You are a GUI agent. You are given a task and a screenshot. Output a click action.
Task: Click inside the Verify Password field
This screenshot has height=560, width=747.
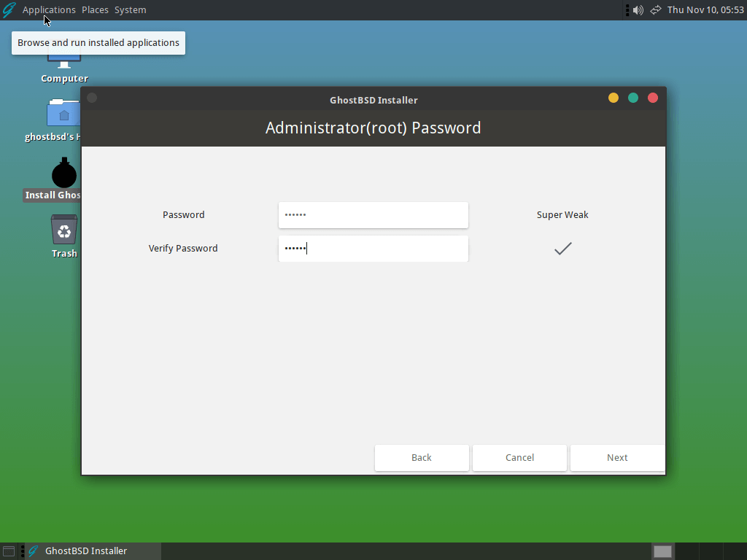[373, 249]
